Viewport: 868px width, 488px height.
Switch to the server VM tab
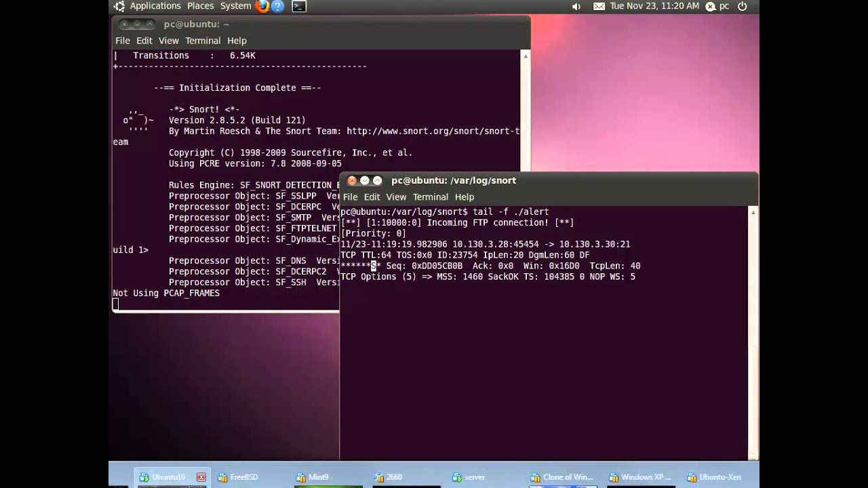[469, 477]
